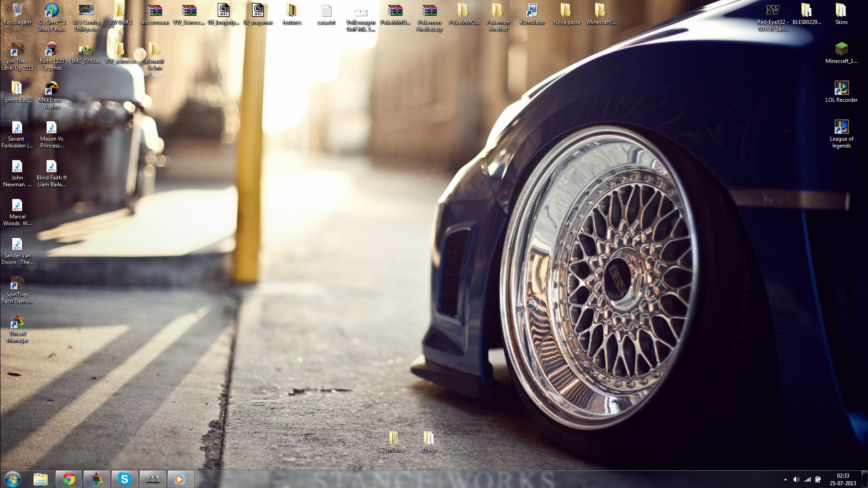Screen dimensions: 868x488
Task: Open Google Chrome from taskbar
Action: click(x=69, y=479)
